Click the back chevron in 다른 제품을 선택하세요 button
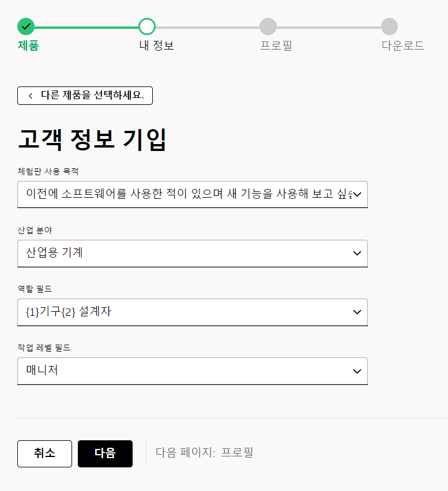 pos(31,96)
